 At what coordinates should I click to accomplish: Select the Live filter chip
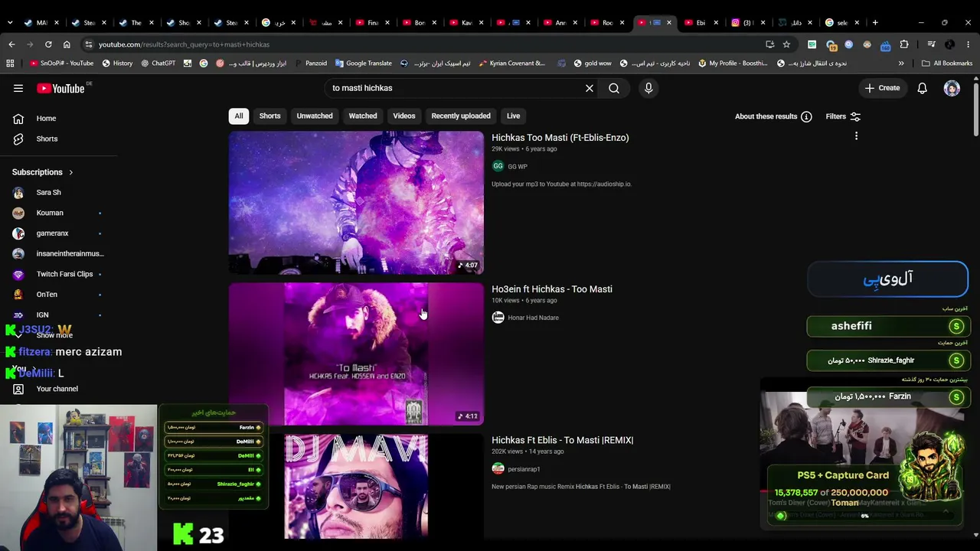pyautogui.click(x=513, y=116)
